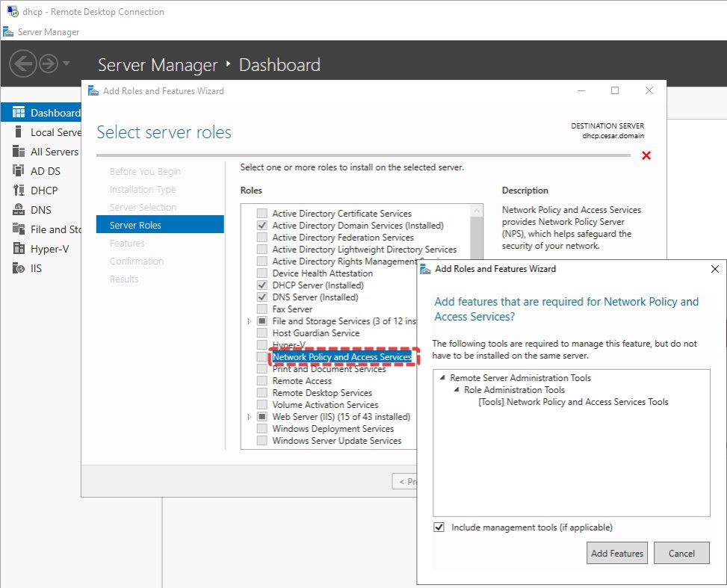Click the Add Features button
The image size is (727, 588).
pyautogui.click(x=616, y=554)
